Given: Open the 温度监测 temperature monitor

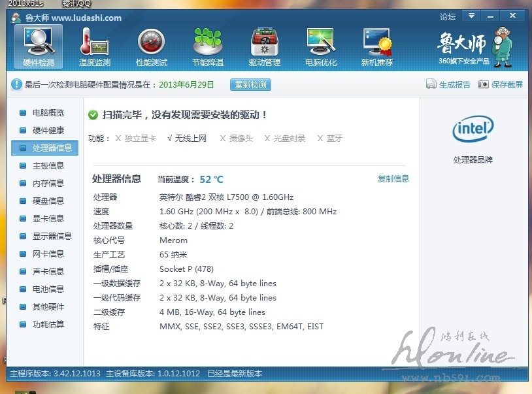Looking at the screenshot, I should coord(95,47).
